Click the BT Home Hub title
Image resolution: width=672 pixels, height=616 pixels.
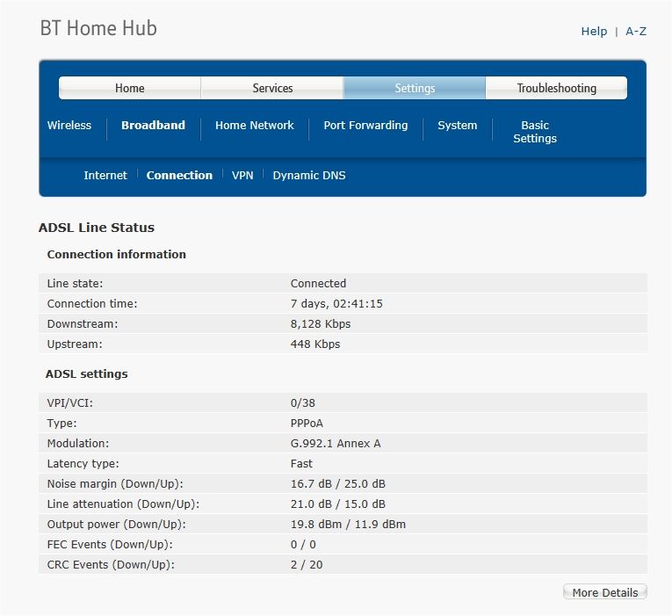(98, 28)
